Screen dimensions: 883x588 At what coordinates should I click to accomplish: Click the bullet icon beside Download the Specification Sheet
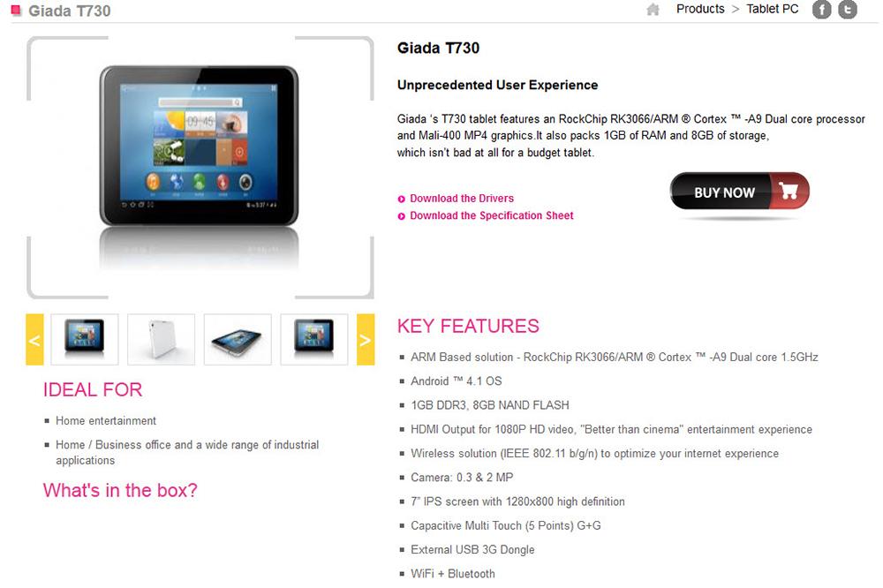(402, 216)
